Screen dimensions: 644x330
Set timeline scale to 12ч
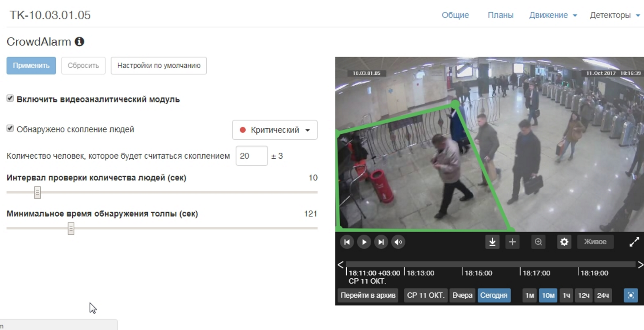584,296
